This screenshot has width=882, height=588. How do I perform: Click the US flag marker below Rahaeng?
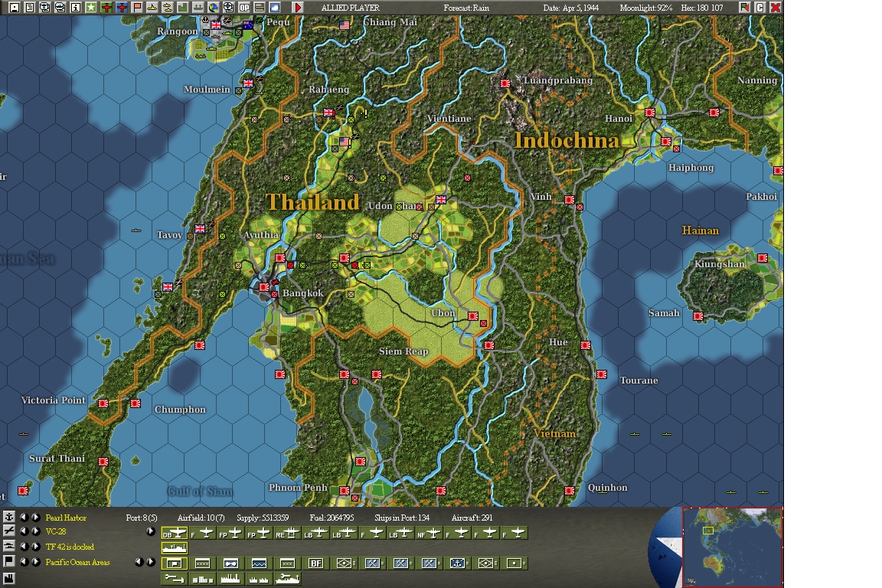[x=345, y=142]
